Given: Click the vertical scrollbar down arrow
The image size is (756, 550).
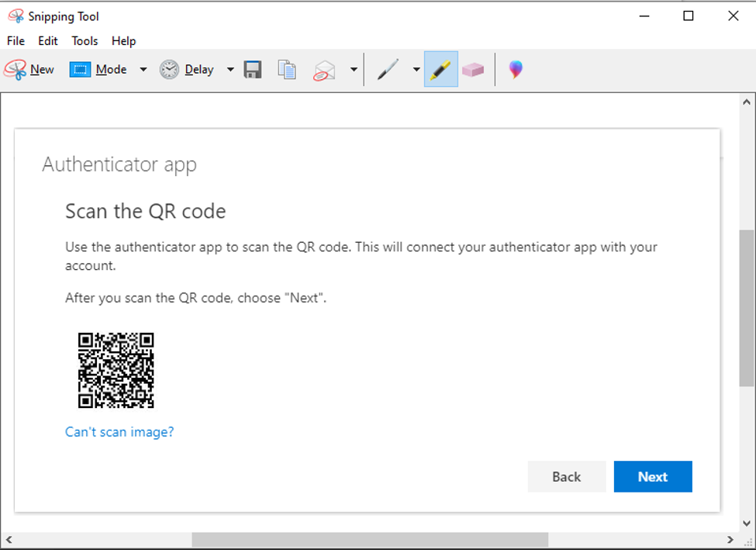Looking at the screenshot, I should 747,523.
